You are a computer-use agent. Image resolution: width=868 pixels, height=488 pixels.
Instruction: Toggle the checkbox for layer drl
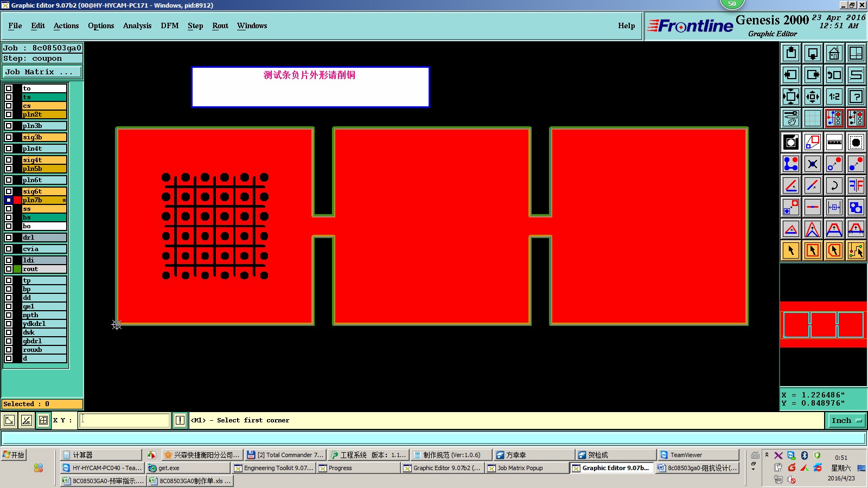pyautogui.click(x=9, y=237)
